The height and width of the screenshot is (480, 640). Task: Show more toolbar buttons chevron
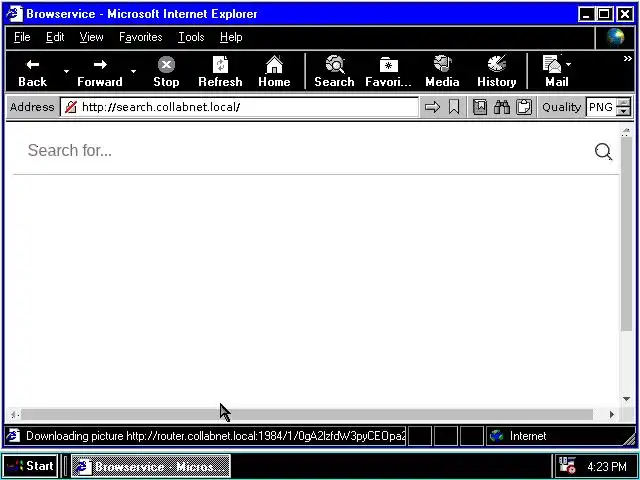[x=627, y=59]
